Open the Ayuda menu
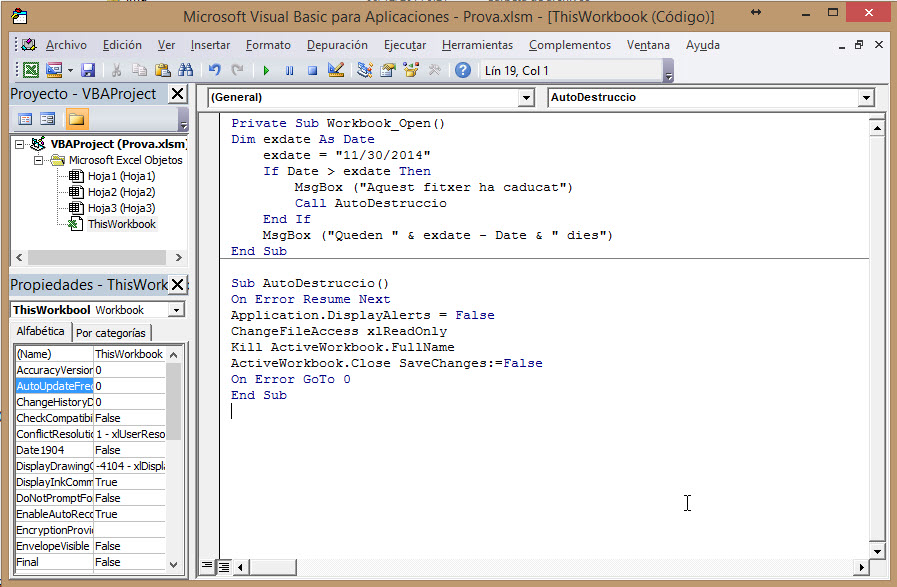Screen dimensions: 897x587 (702, 45)
